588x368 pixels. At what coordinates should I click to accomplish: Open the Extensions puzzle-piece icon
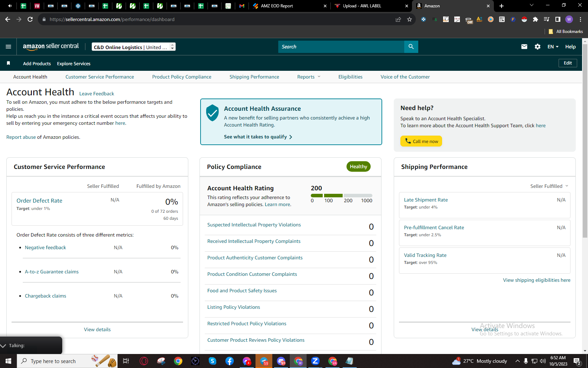[535, 19]
